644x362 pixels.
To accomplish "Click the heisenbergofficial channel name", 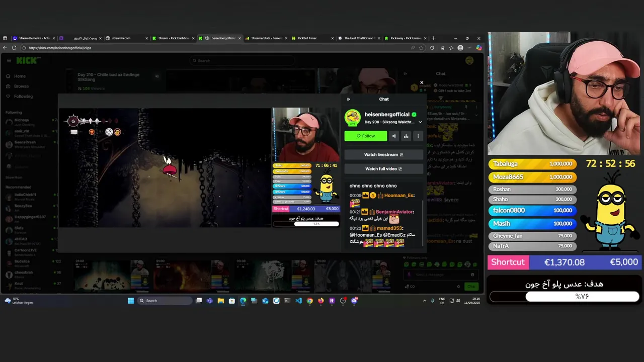I will 387,115.
